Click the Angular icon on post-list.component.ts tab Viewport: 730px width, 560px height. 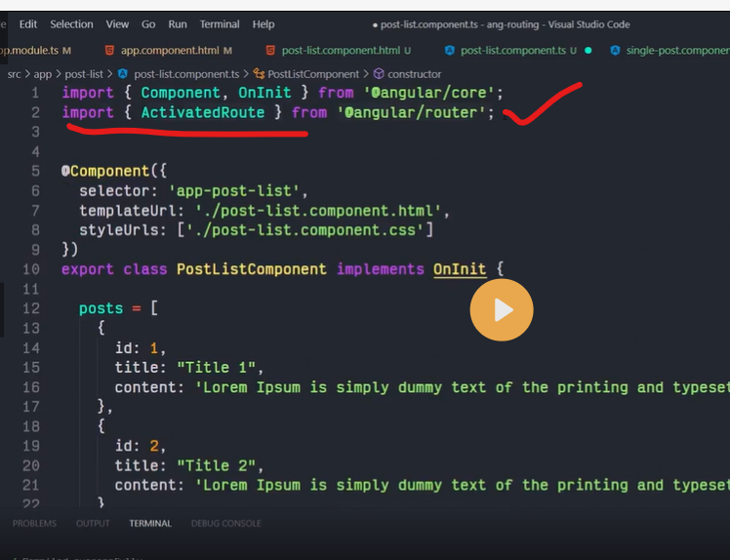tap(449, 50)
